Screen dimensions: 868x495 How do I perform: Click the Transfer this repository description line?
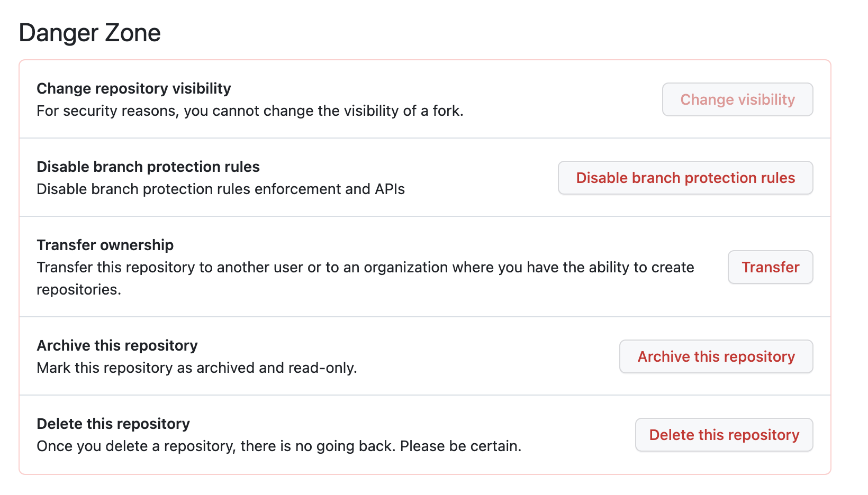(365, 268)
